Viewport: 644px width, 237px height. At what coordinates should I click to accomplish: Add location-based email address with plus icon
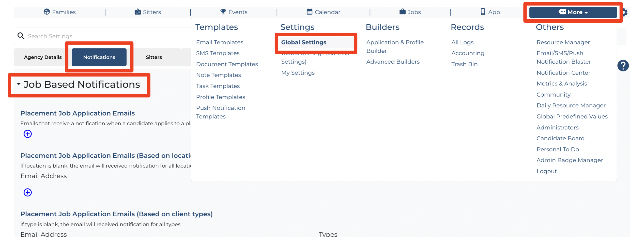coord(28,192)
